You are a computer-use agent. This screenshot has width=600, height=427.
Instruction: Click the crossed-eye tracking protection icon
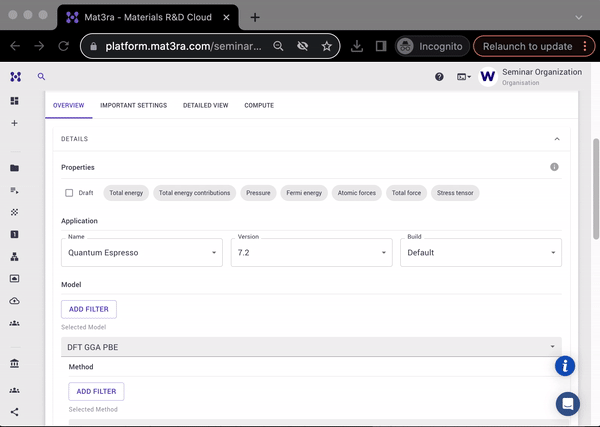(x=302, y=46)
